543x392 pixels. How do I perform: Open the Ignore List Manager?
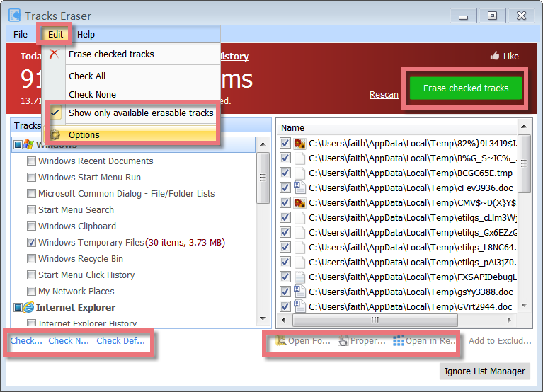coord(484,371)
